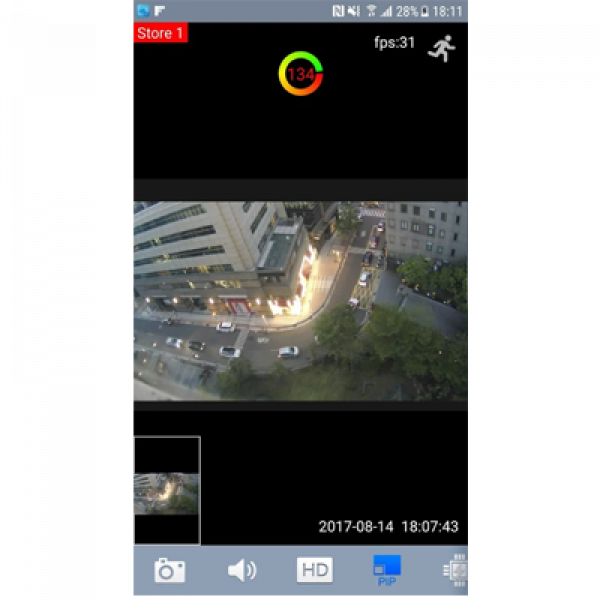The width and height of the screenshot is (600, 600).
Task: Tap the circular 134 gauge indicator
Action: (x=301, y=73)
